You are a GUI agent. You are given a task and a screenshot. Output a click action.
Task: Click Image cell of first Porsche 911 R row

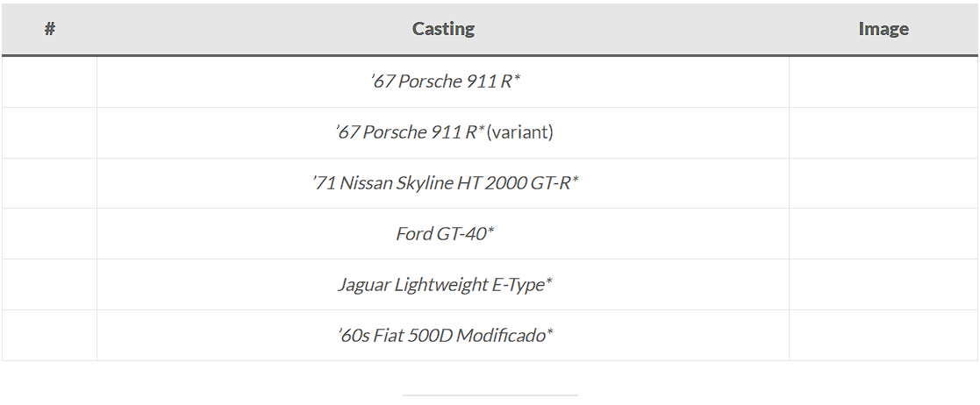(883, 82)
